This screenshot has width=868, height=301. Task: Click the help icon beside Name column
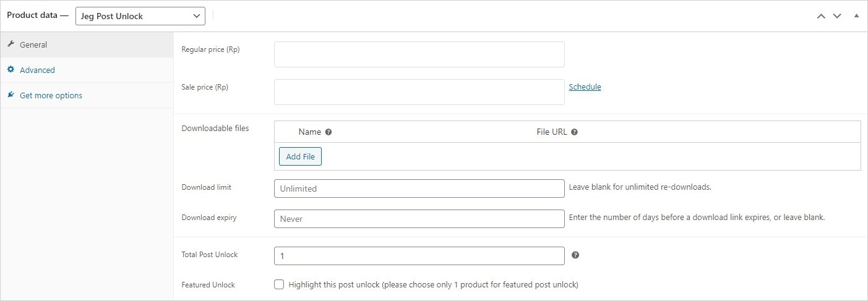[329, 132]
